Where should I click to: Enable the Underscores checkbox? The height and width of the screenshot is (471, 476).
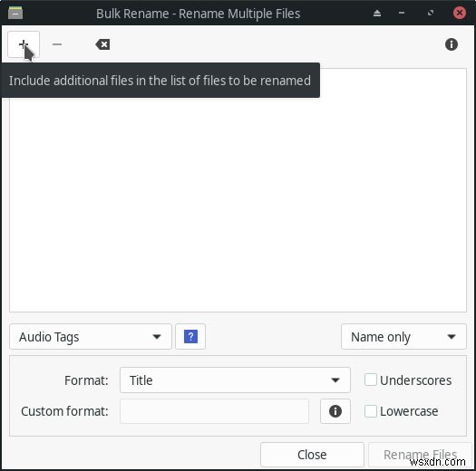371,380
